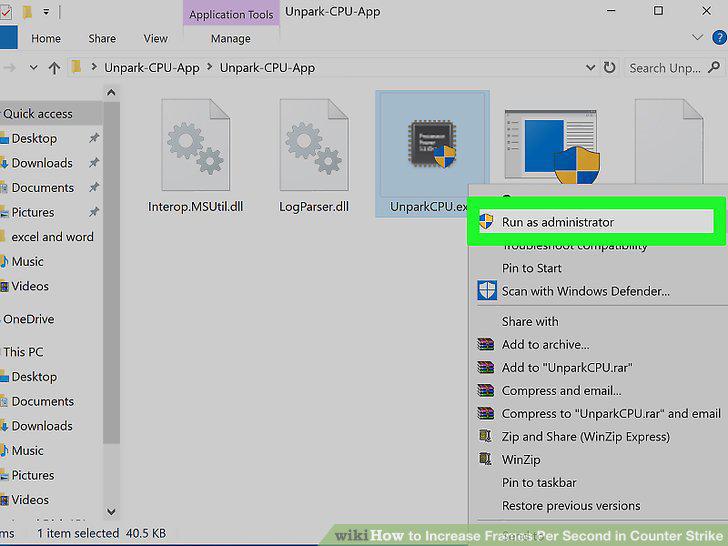
Task: Click second Unpark-CPU-App breadcrumb segment
Action: point(267,68)
